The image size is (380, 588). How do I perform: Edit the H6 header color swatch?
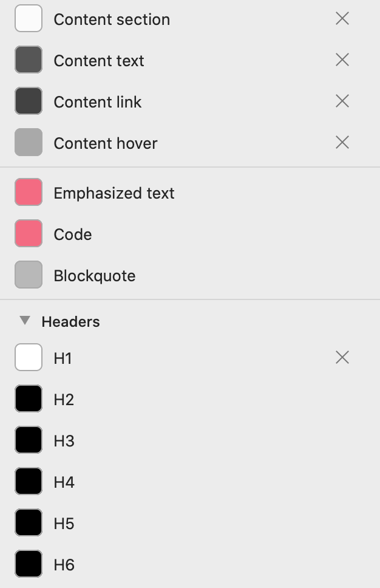coord(29,564)
